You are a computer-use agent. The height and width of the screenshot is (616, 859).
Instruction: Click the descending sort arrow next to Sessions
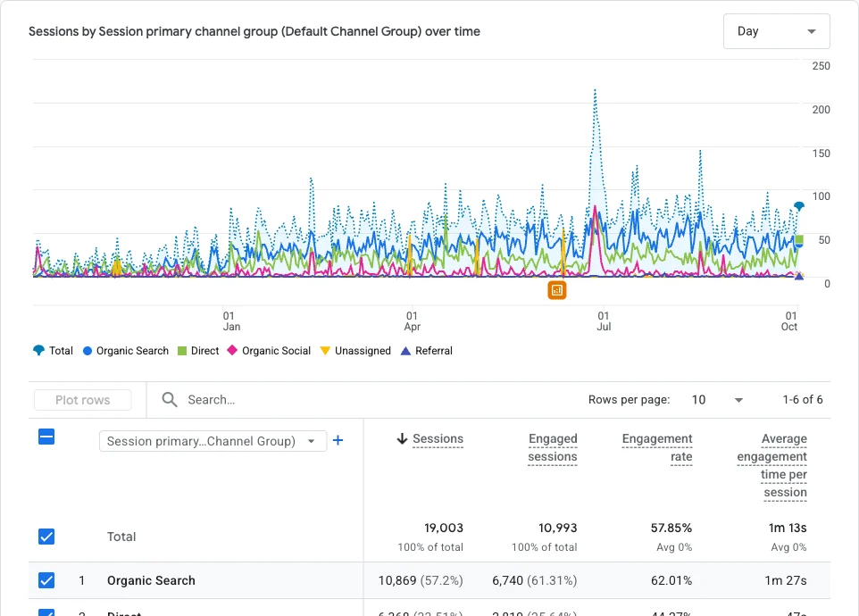point(402,438)
